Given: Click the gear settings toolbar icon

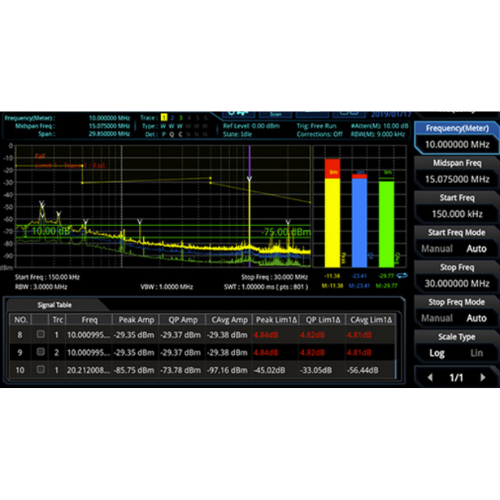Looking at the screenshot, I should 238,114.
